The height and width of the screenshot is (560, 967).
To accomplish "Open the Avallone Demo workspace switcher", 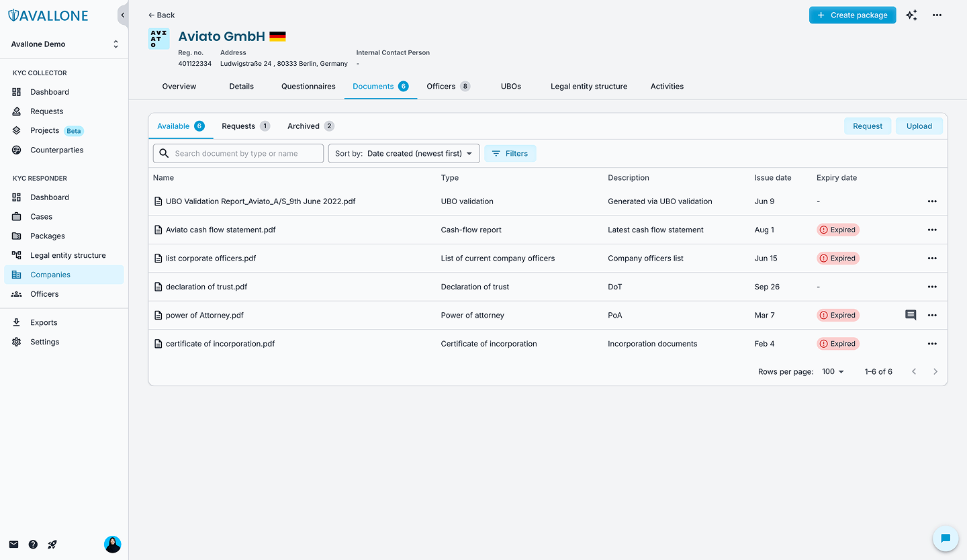I will [x=64, y=44].
